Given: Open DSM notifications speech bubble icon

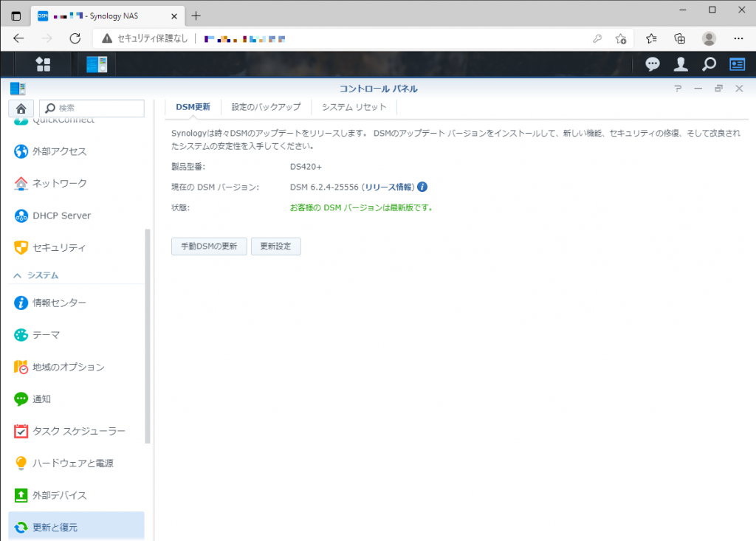Looking at the screenshot, I should pyautogui.click(x=653, y=64).
